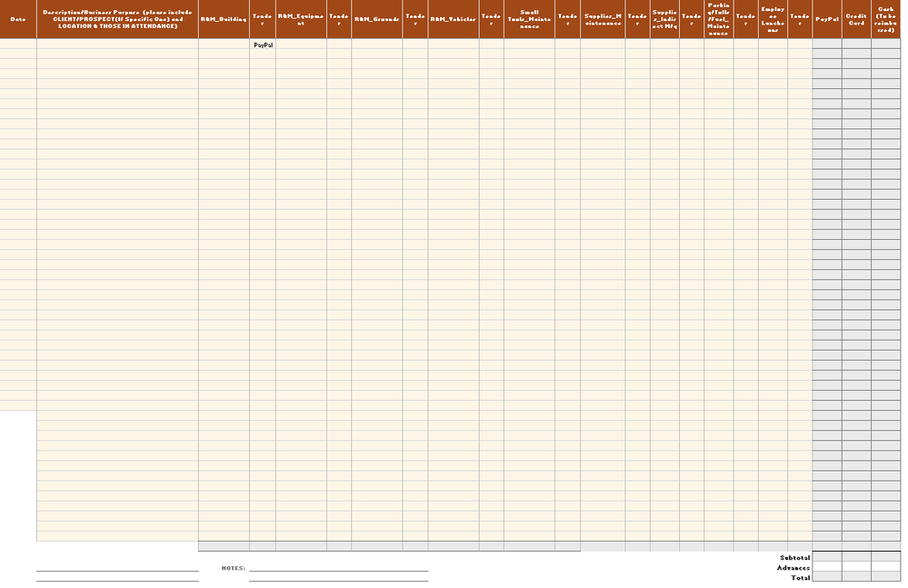Select the Tender header after Employee Lunches
The image size is (908, 588).
pos(800,19)
